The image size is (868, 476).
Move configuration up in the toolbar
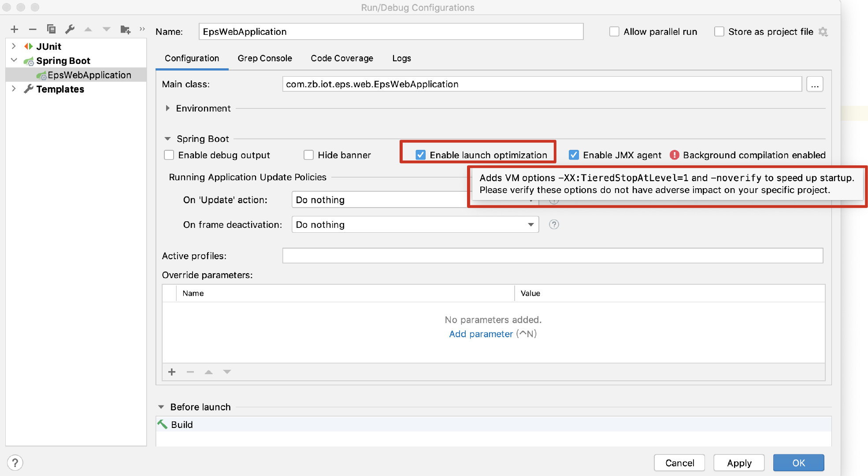(x=88, y=30)
